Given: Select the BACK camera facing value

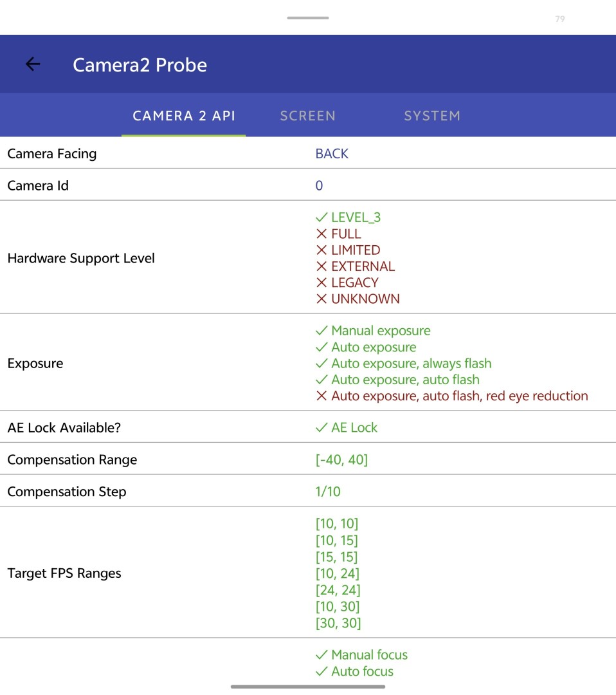Looking at the screenshot, I should click(x=332, y=154).
